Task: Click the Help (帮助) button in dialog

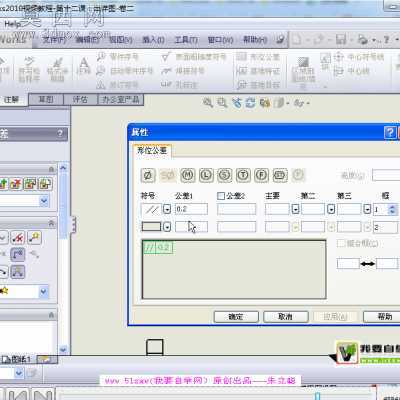Action: pyautogui.click(x=383, y=317)
